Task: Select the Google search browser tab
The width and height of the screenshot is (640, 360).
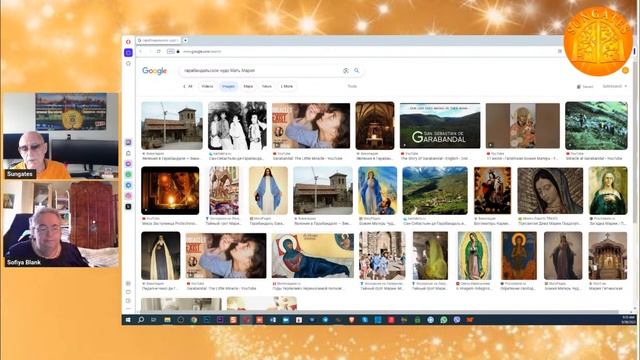Action: (159, 40)
